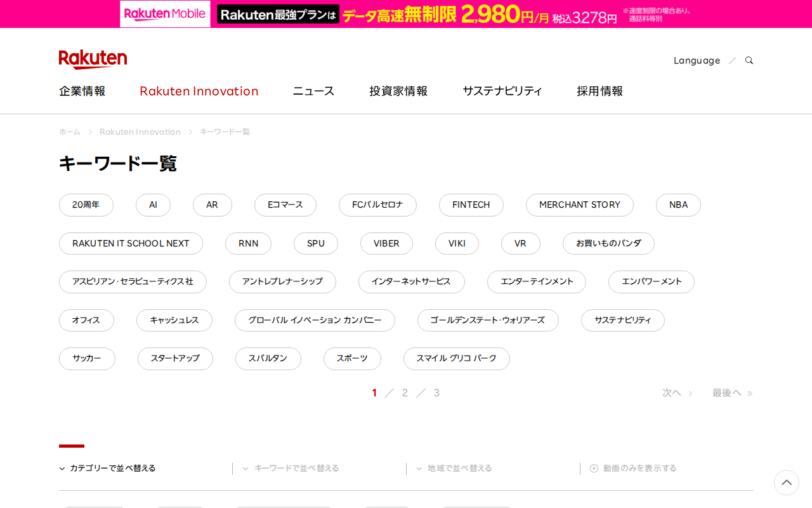This screenshot has width=812, height=508.
Task: Select the SPU keyword tag
Action: click(x=316, y=244)
